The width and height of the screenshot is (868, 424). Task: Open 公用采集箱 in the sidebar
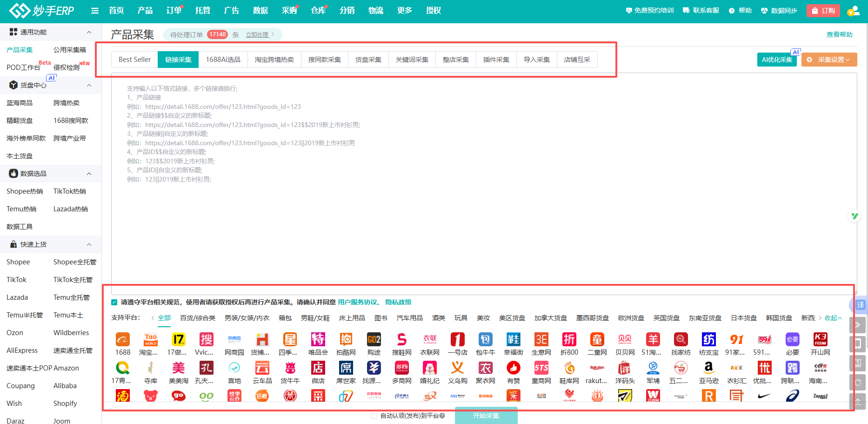pos(70,50)
